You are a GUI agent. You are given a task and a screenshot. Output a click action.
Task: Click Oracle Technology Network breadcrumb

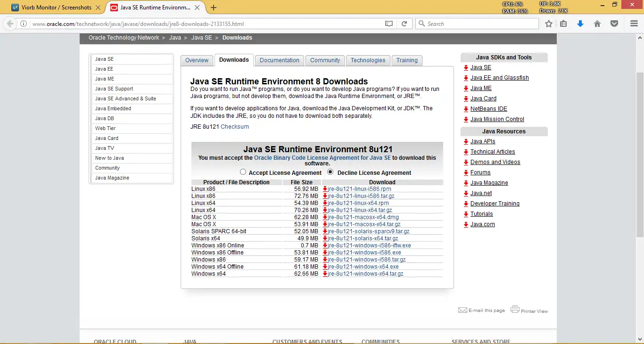tap(124, 38)
